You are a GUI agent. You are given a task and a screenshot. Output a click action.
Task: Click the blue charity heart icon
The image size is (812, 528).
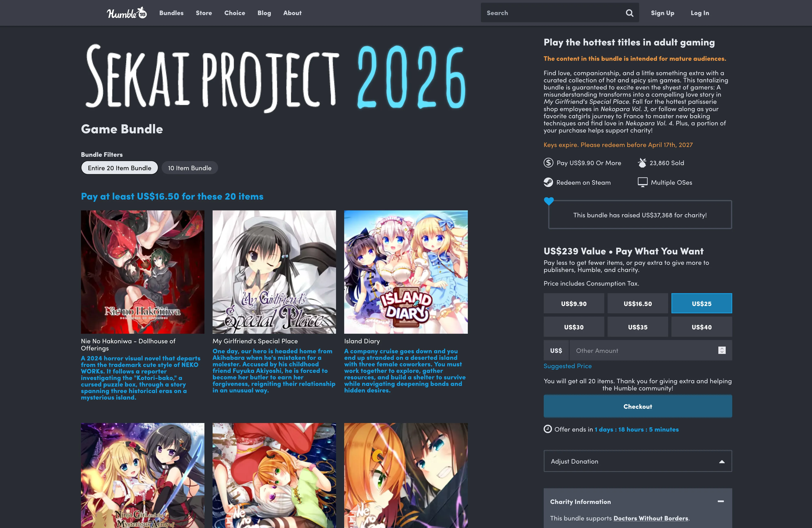point(549,201)
